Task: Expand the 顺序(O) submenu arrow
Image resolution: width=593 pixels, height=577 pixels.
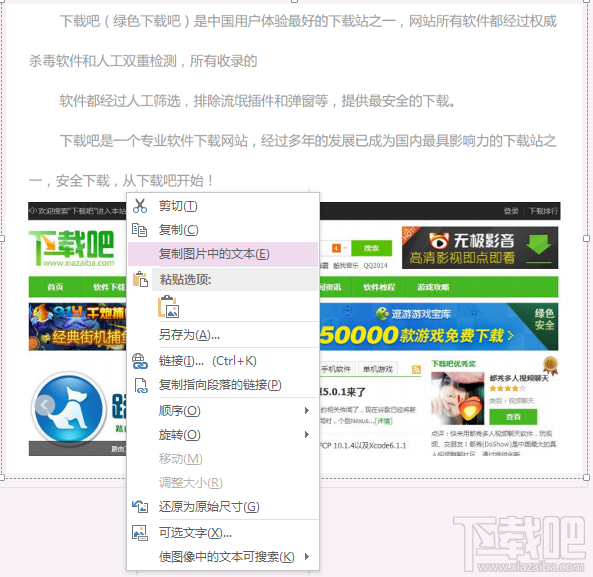Action: [307, 411]
